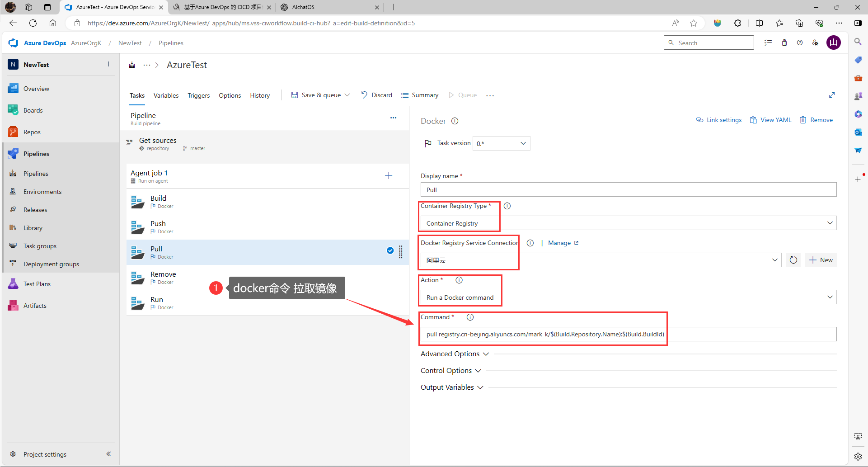Select the Tasks tab
This screenshot has width=868, height=467.
point(137,95)
